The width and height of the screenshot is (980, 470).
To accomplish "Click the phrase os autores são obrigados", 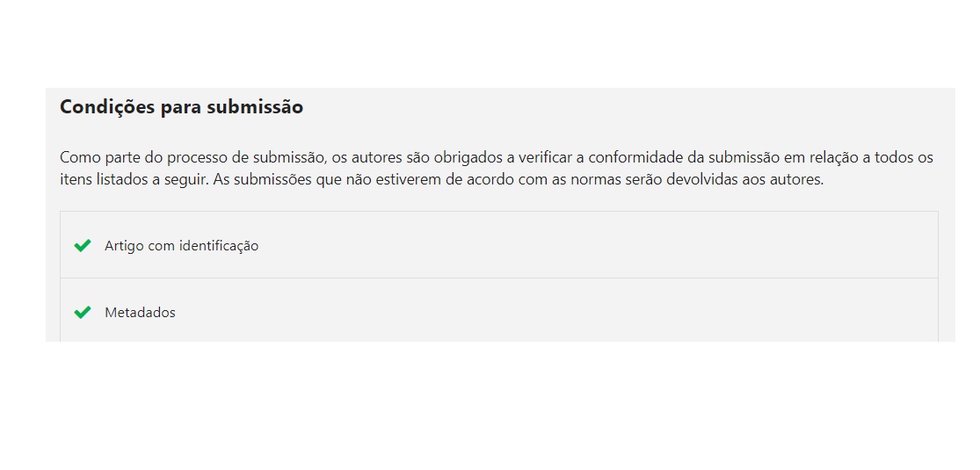I will pyautogui.click(x=410, y=157).
